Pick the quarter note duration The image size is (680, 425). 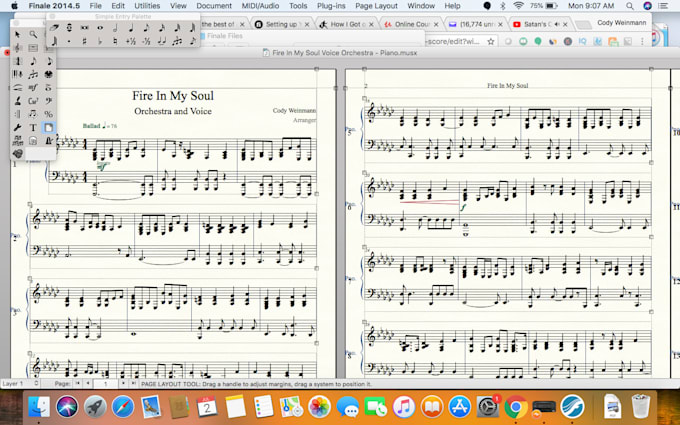(x=131, y=28)
